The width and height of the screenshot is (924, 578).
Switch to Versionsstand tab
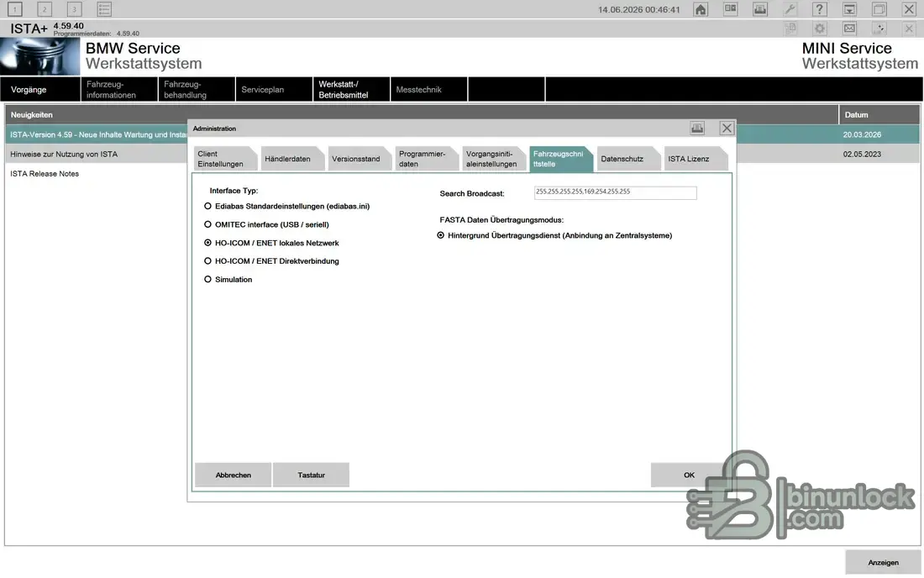(360, 159)
